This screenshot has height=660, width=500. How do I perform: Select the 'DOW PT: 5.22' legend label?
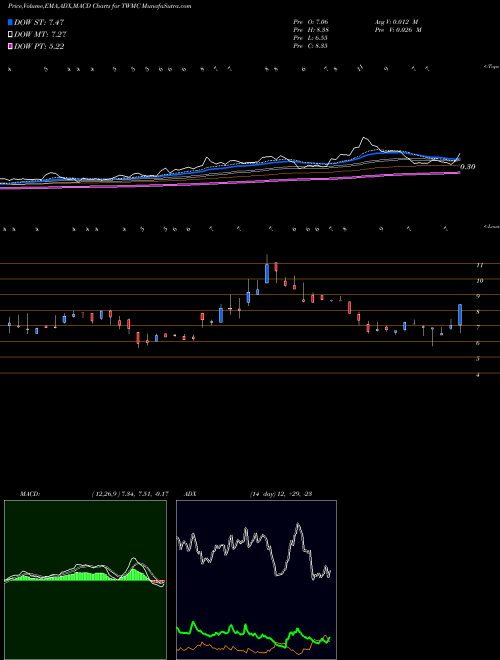39,46
